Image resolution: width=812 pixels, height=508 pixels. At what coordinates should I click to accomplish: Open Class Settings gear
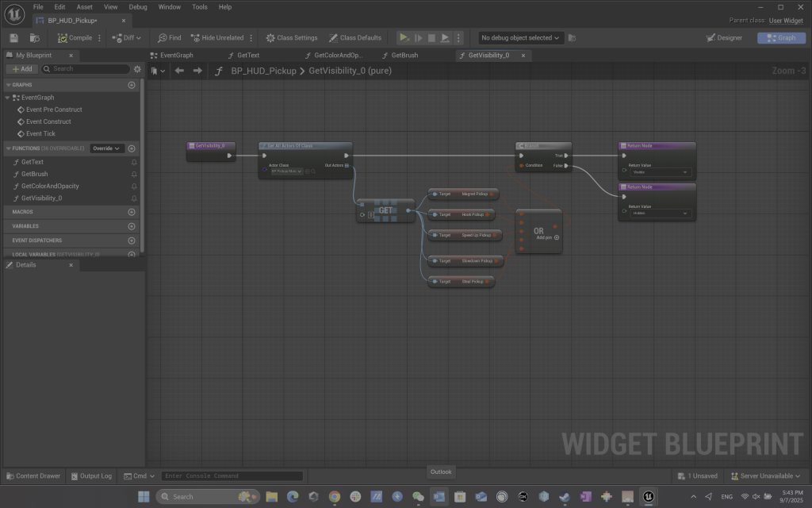(291, 37)
